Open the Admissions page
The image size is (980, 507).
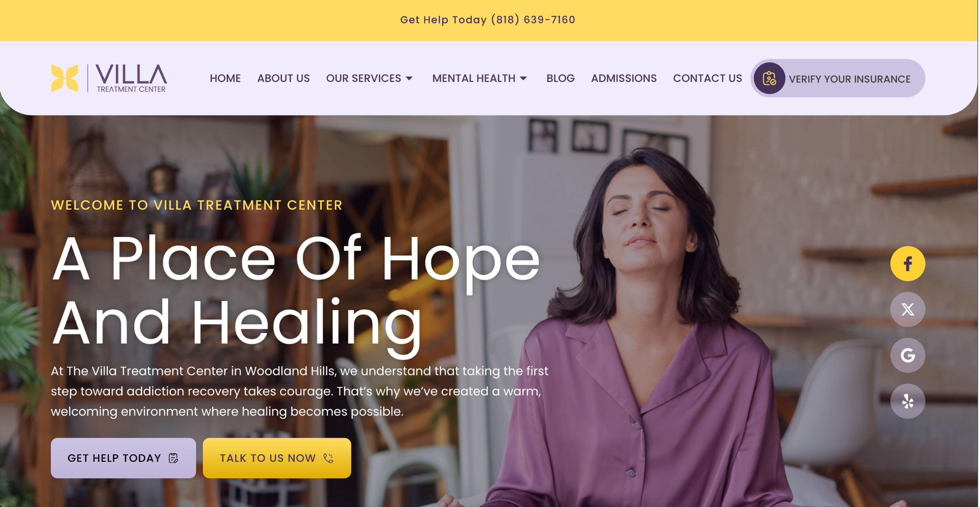625,78
